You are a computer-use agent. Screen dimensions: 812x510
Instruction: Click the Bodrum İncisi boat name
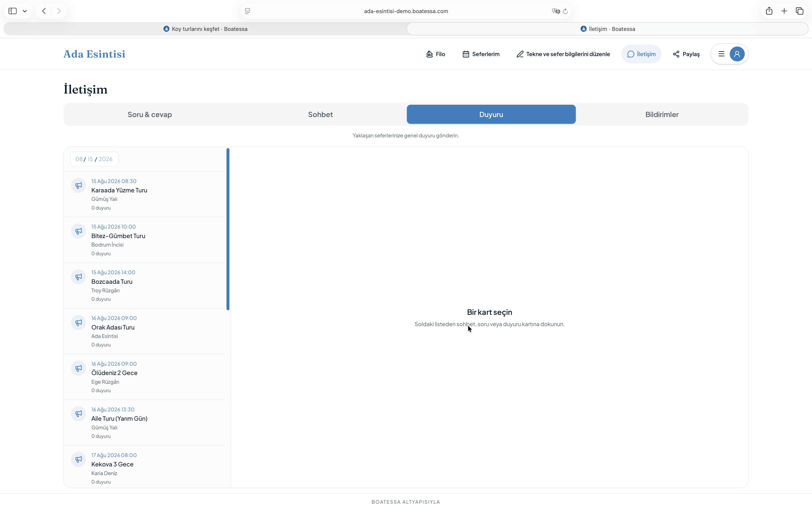[x=107, y=245]
